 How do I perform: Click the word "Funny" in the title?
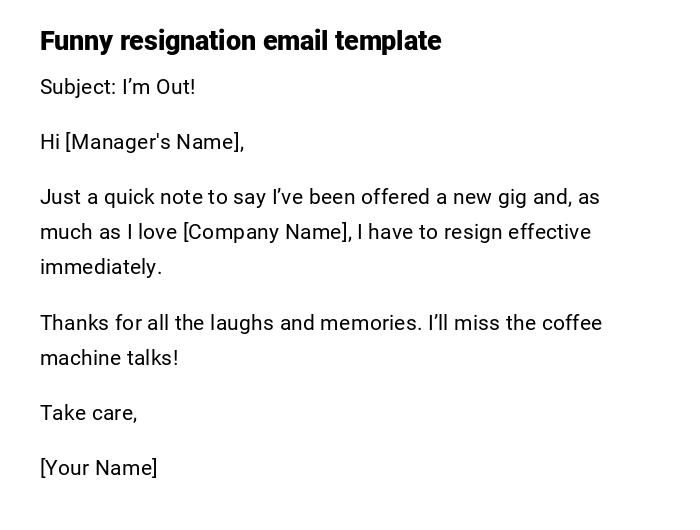pos(77,41)
